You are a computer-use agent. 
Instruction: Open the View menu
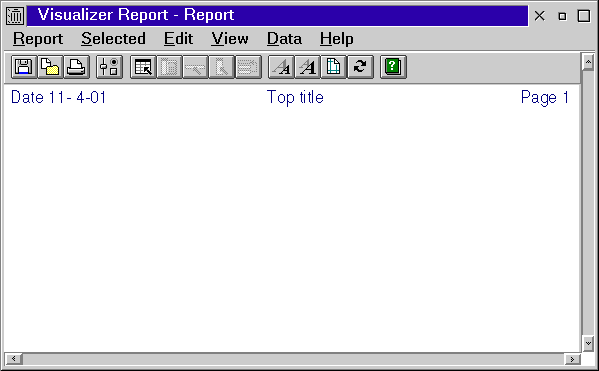pyautogui.click(x=230, y=39)
